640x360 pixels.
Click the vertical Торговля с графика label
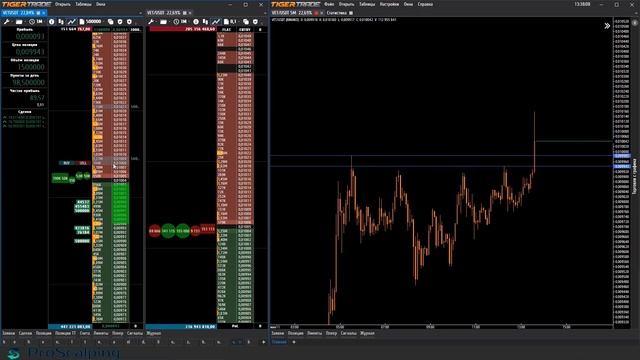(x=635, y=177)
